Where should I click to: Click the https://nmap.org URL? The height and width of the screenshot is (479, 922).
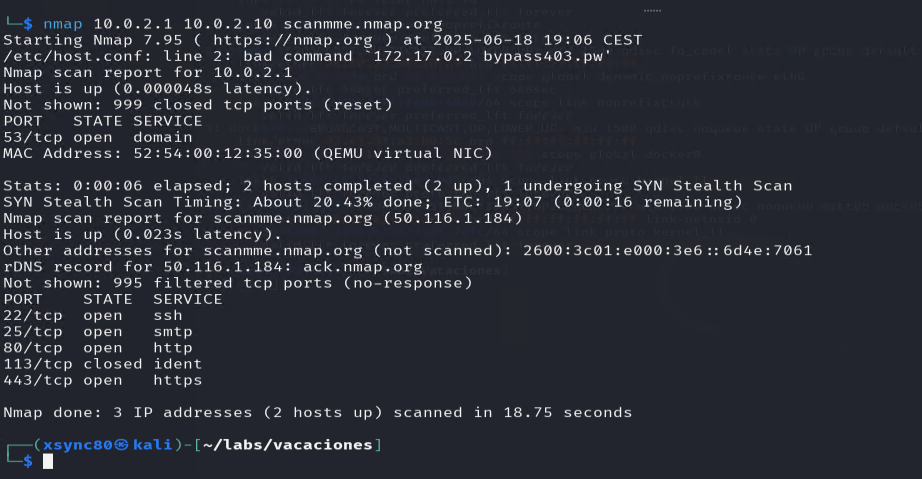click(x=293, y=40)
